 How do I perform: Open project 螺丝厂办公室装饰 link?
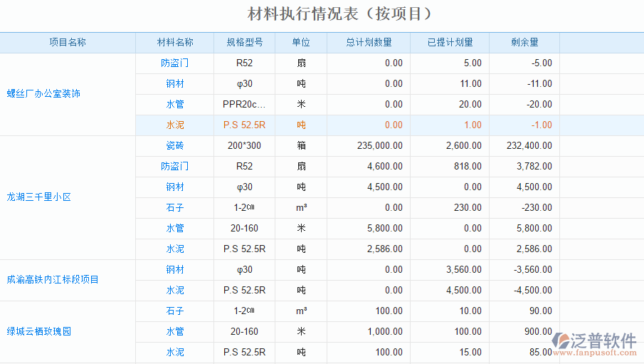click(43, 94)
